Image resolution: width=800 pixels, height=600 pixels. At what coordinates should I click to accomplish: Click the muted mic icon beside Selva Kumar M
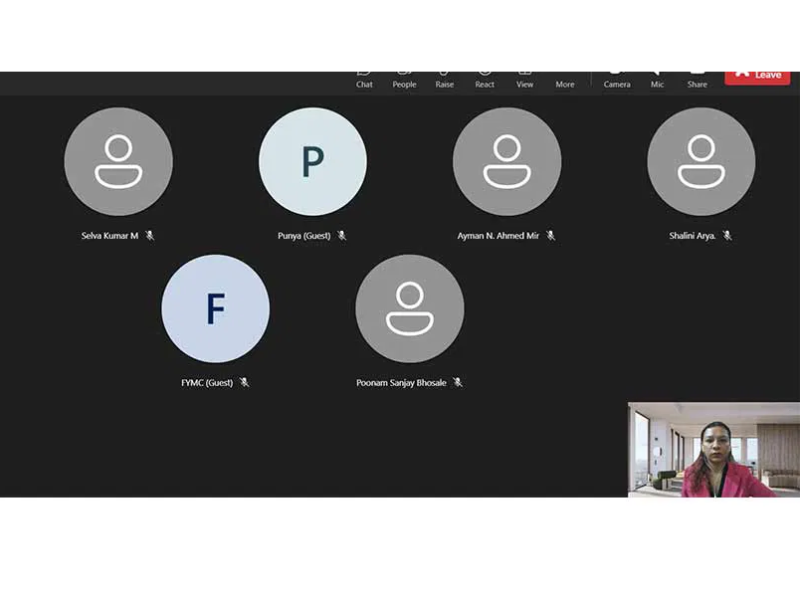click(x=149, y=235)
